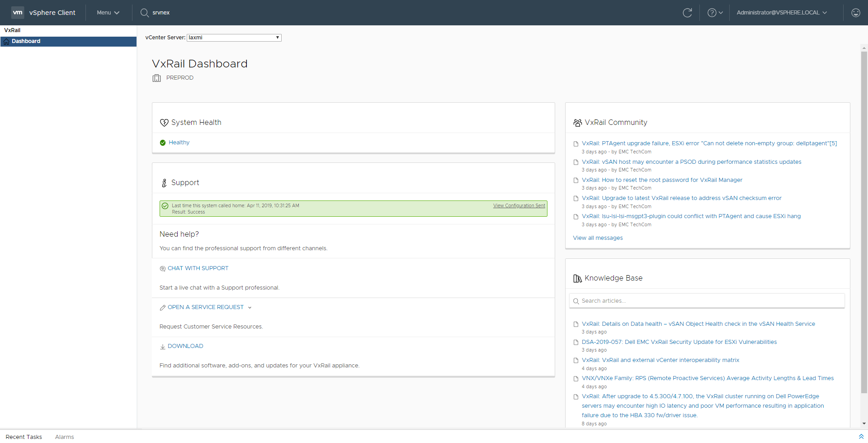Start Chat With Support
The image size is (868, 443).
(x=198, y=268)
